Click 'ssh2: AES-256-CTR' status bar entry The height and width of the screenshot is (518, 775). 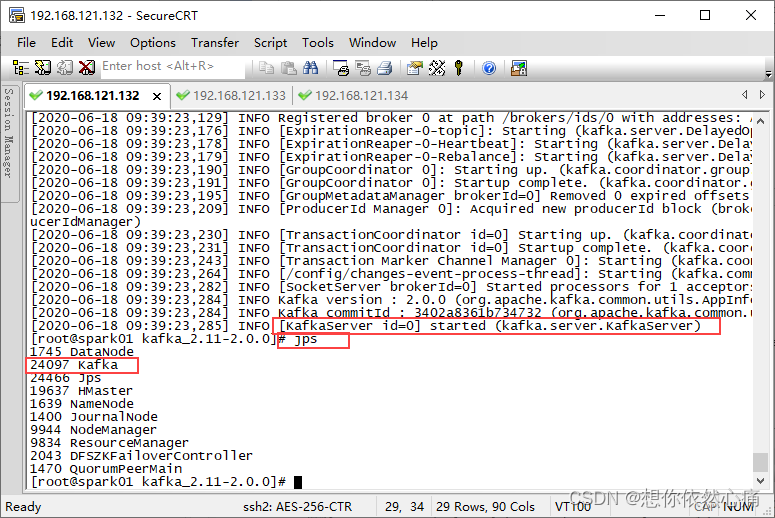(x=298, y=507)
